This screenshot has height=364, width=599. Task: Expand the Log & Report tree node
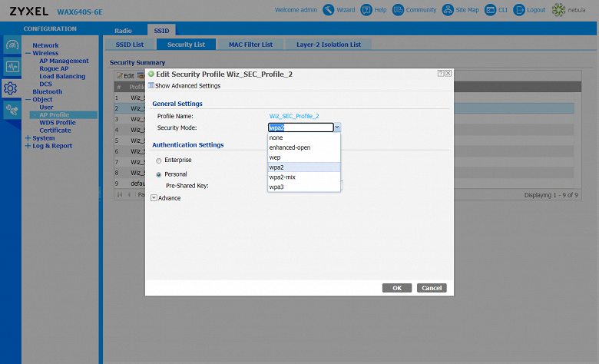[28, 146]
